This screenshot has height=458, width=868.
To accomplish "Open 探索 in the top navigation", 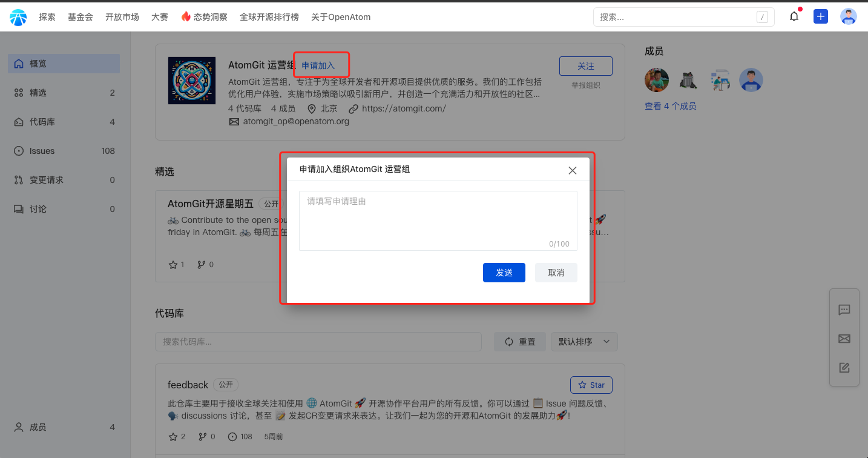I will (x=47, y=17).
